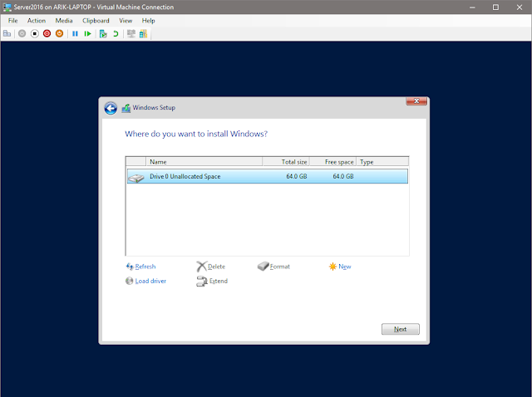Click the New partition link
Screen dimensions: 532x397
coord(345,267)
